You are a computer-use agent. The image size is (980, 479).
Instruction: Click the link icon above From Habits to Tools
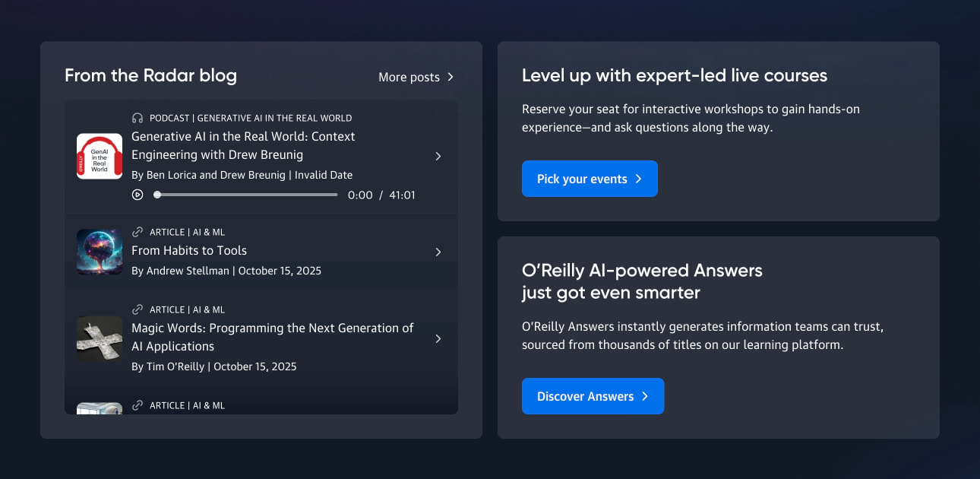click(x=138, y=232)
